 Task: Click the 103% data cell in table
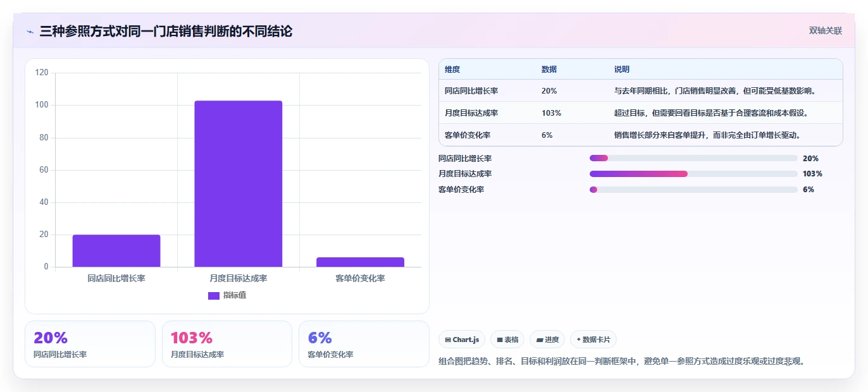tap(551, 113)
